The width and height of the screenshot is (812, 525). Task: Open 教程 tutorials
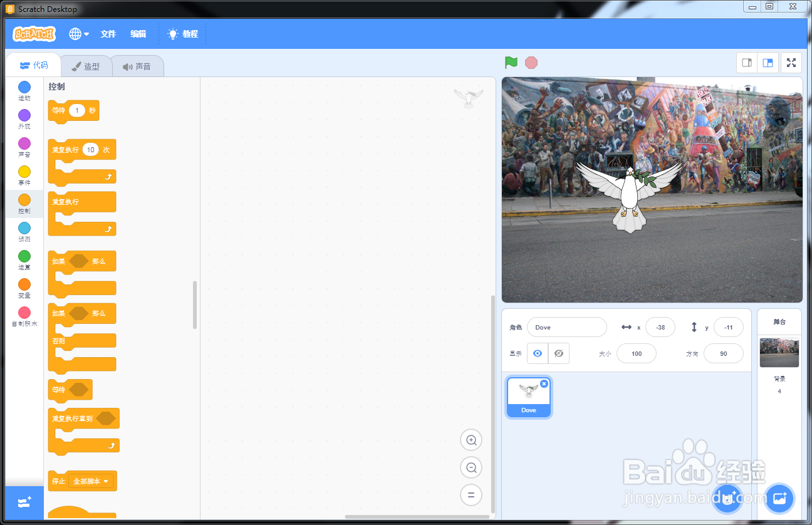tap(183, 34)
